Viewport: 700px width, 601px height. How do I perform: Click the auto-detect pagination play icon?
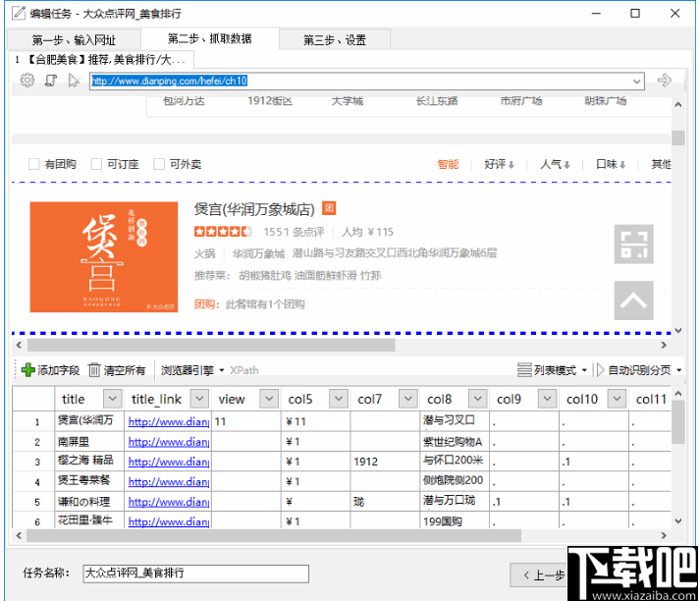599,369
